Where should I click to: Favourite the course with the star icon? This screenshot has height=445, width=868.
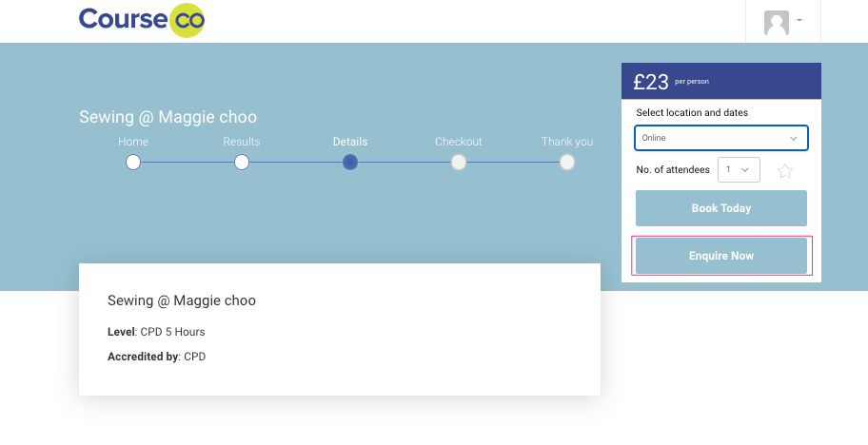click(x=785, y=171)
